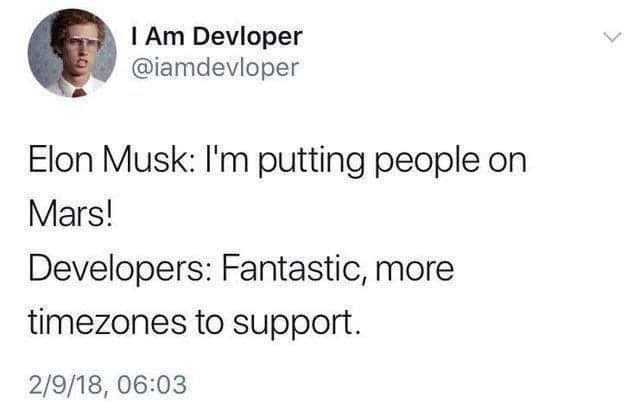Click the word on ending first line

point(508,163)
